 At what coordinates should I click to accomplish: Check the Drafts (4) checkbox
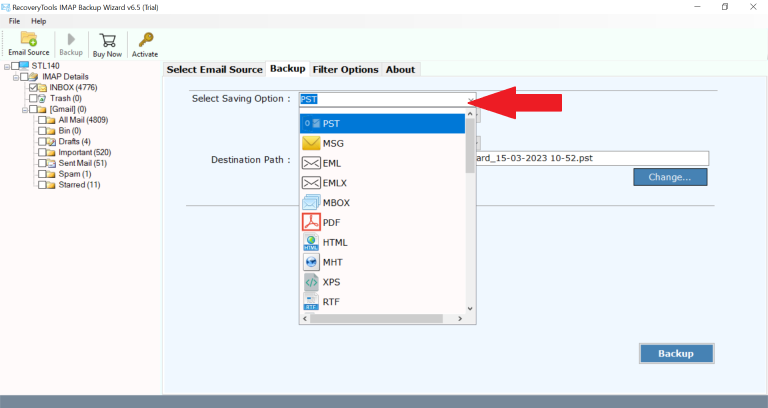click(42, 142)
